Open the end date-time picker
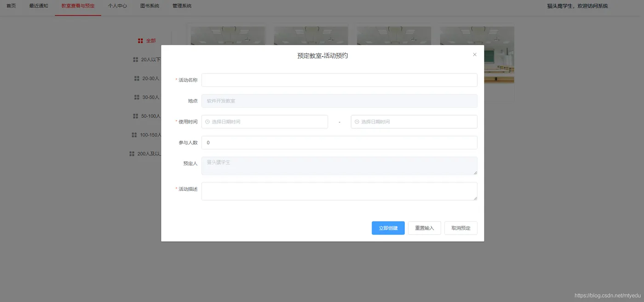644x302 pixels. pyautogui.click(x=413, y=121)
